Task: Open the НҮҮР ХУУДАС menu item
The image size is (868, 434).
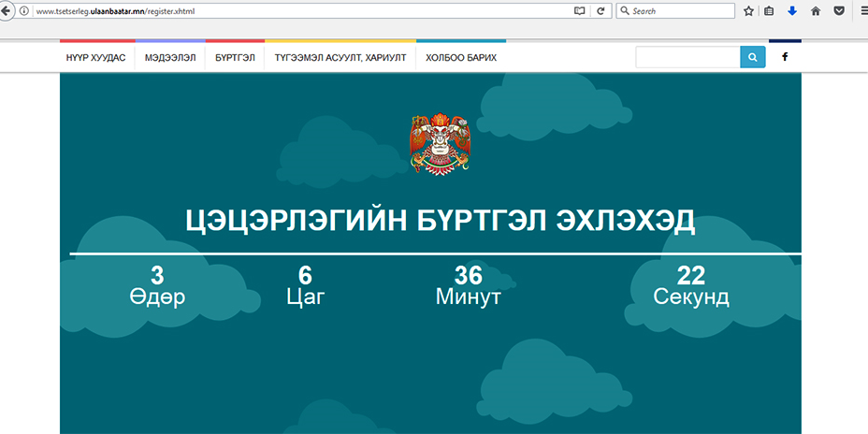Action: tap(96, 58)
